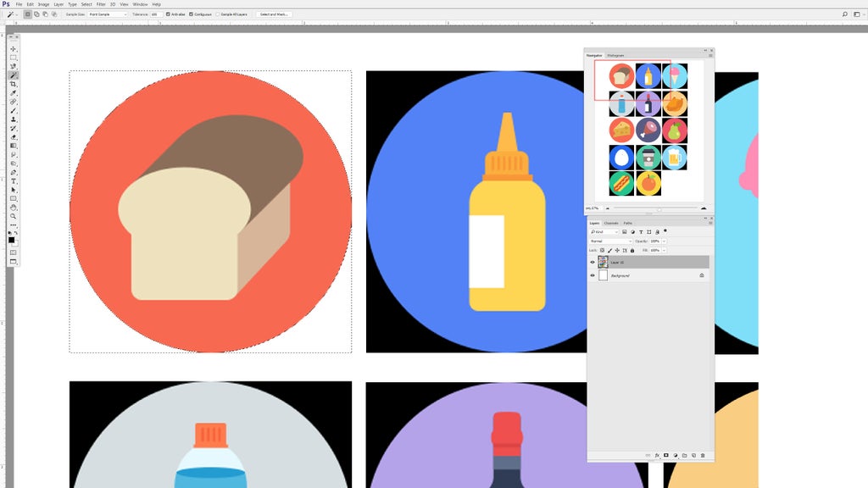The height and width of the screenshot is (488, 868).
Task: Select the Lasso tool
Action: click(14, 66)
